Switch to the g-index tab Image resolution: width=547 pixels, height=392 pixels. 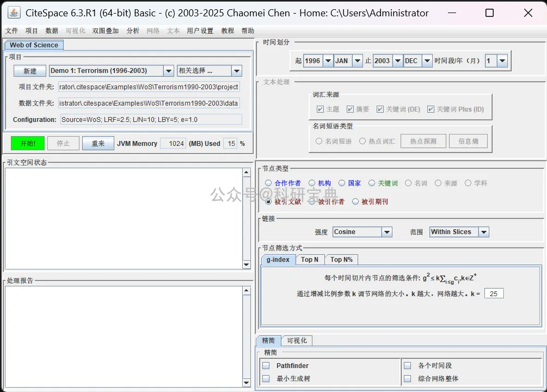click(278, 260)
